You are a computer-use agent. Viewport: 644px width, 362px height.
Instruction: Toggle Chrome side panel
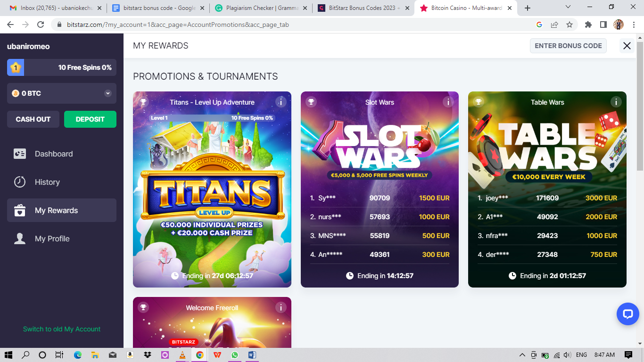[x=603, y=25]
